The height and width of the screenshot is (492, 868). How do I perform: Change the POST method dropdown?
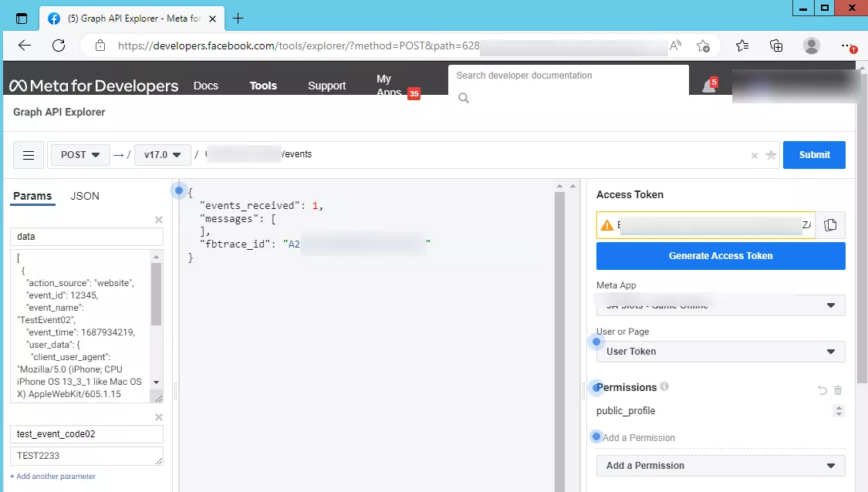[x=80, y=155]
